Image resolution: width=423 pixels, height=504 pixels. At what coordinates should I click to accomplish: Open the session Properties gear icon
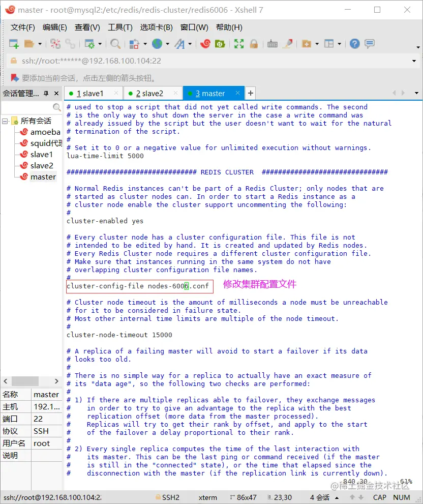point(89,44)
